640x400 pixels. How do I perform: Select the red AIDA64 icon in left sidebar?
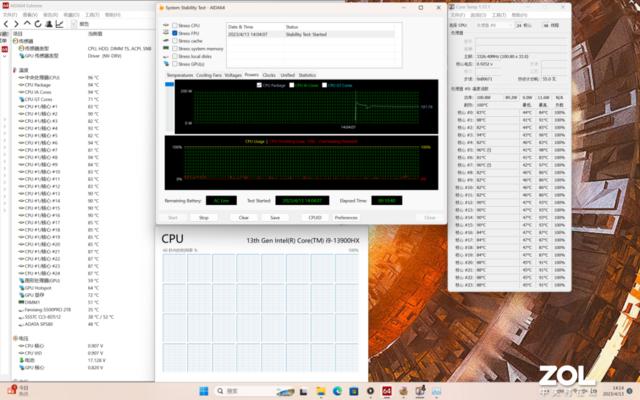4,49
